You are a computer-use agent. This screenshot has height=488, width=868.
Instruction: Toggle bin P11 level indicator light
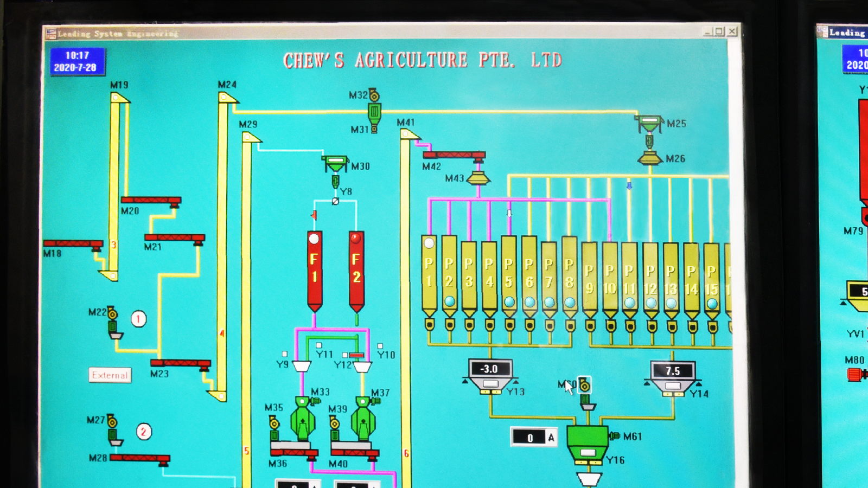629,303
